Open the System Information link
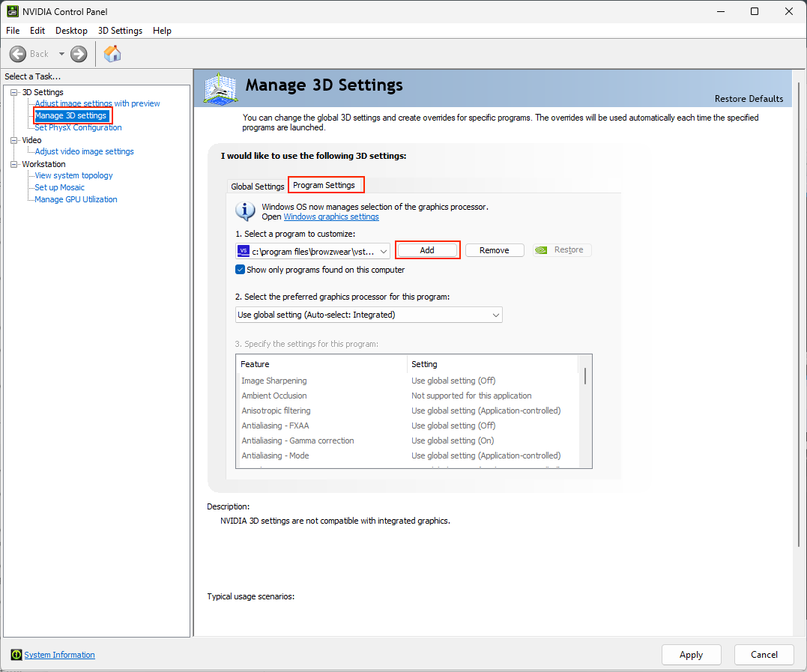This screenshot has width=807, height=672. pyautogui.click(x=60, y=655)
